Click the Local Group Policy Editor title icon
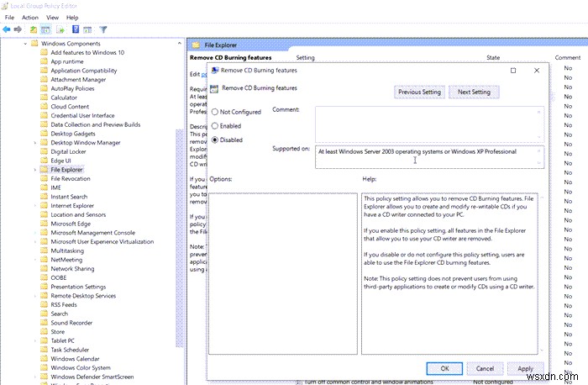This screenshot has width=588, height=385. [x=5, y=6]
